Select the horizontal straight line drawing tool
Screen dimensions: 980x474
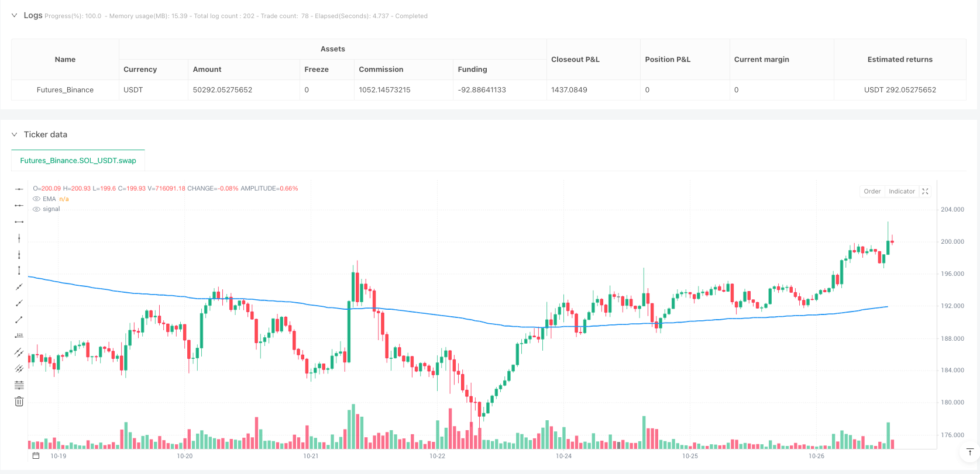[19, 189]
